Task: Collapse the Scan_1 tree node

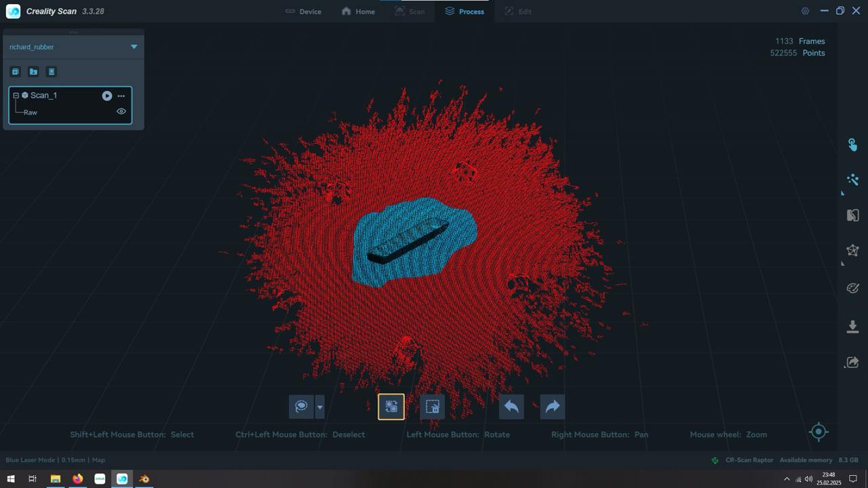Action: tap(16, 96)
